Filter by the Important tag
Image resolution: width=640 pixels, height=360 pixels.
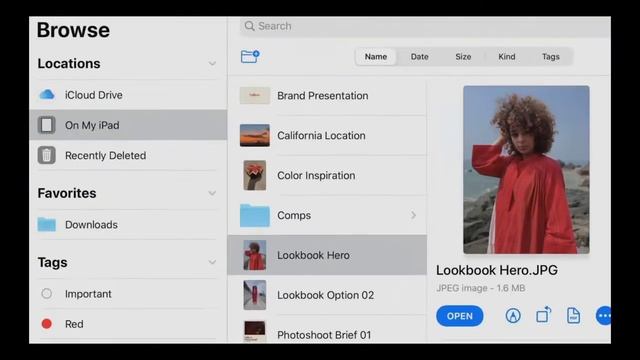tap(128, 293)
